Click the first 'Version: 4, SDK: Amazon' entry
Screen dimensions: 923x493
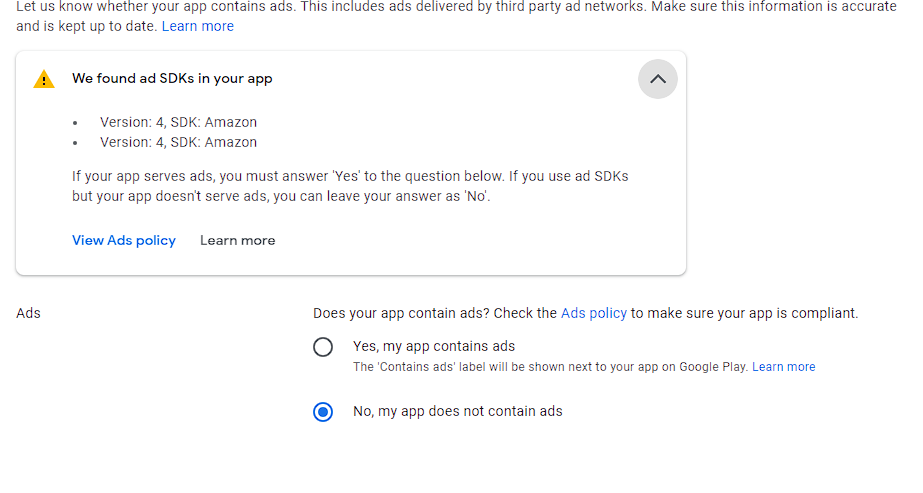(x=178, y=122)
